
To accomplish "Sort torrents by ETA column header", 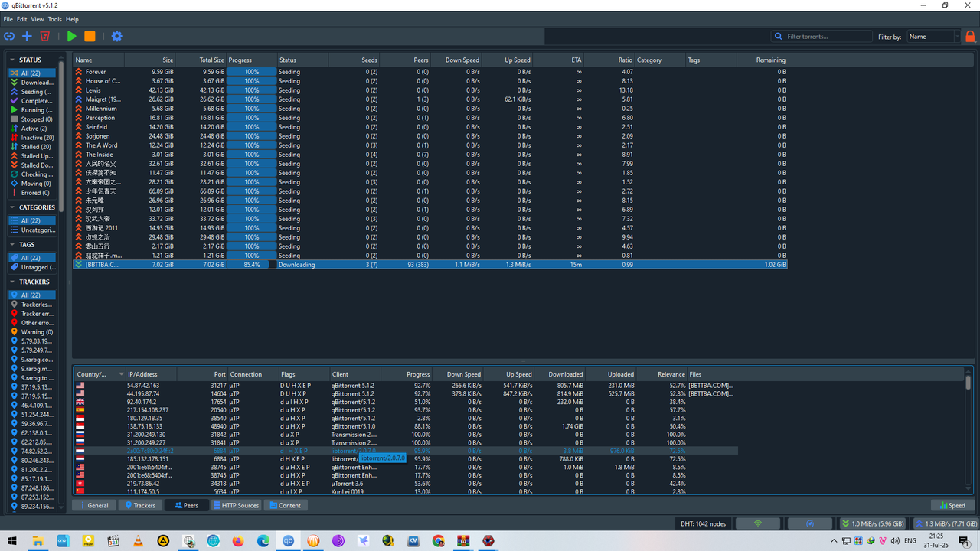I will tap(558, 60).
